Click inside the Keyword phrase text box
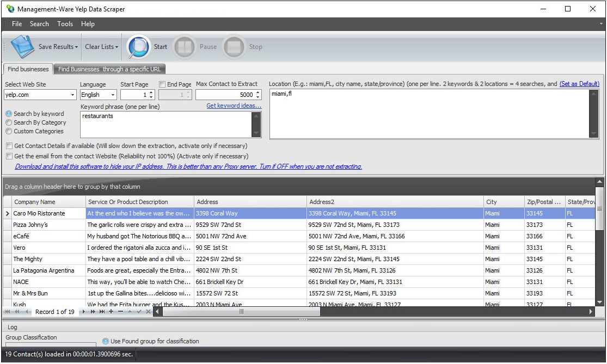The height and width of the screenshot is (364, 607). [166, 125]
